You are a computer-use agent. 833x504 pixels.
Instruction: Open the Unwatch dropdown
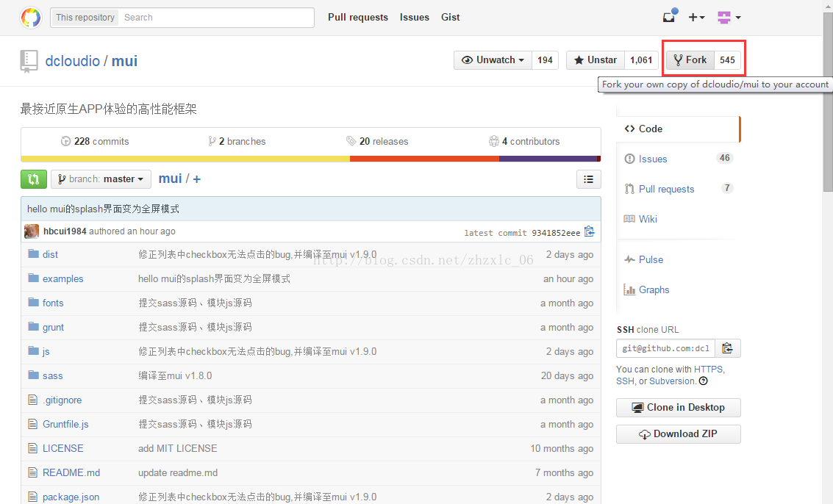tap(493, 60)
